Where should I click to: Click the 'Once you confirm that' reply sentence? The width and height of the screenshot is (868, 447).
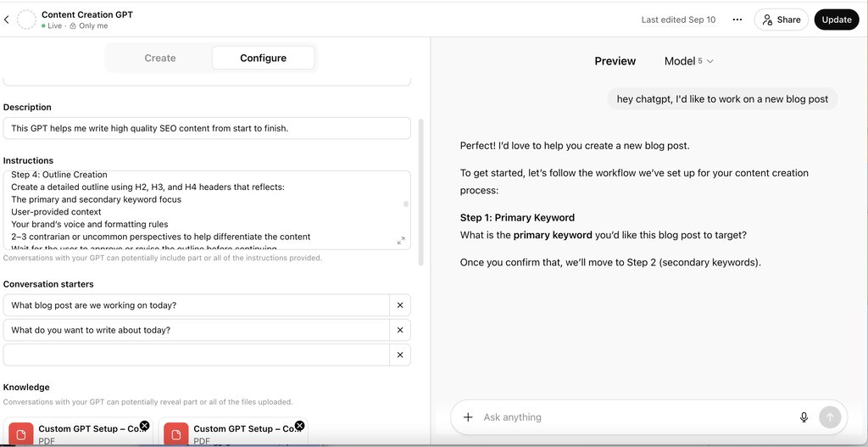coord(610,263)
